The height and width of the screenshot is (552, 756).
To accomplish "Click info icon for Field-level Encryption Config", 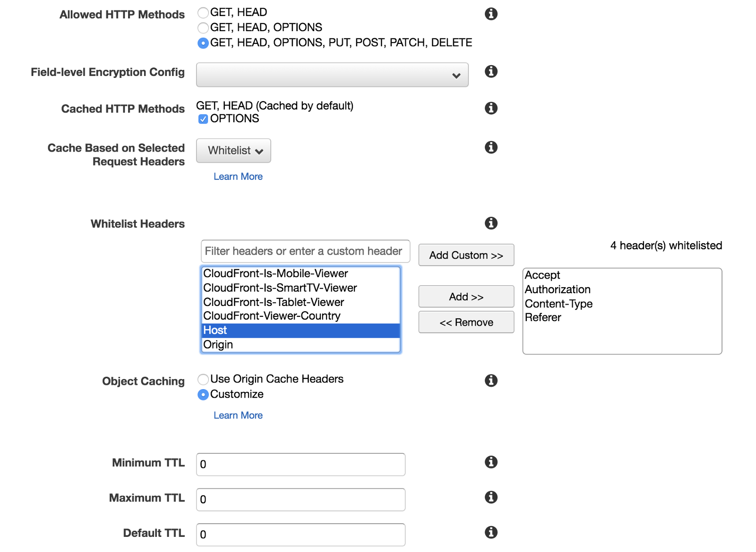I will tap(491, 71).
